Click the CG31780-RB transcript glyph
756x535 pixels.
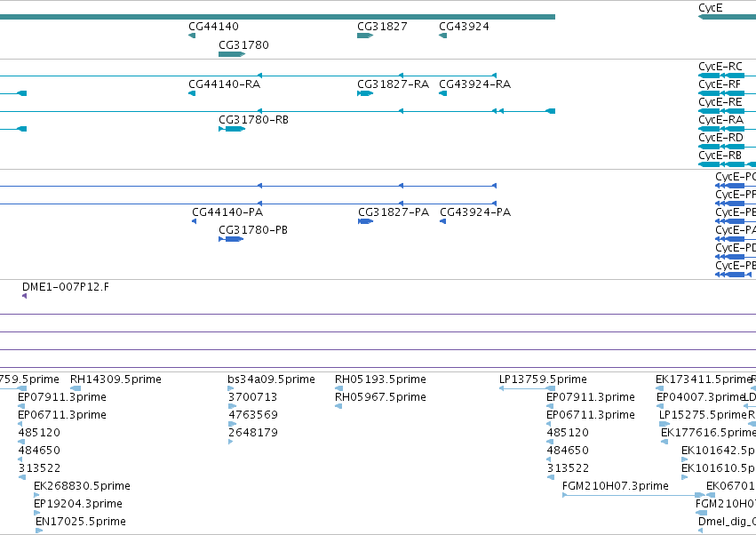tap(232, 129)
